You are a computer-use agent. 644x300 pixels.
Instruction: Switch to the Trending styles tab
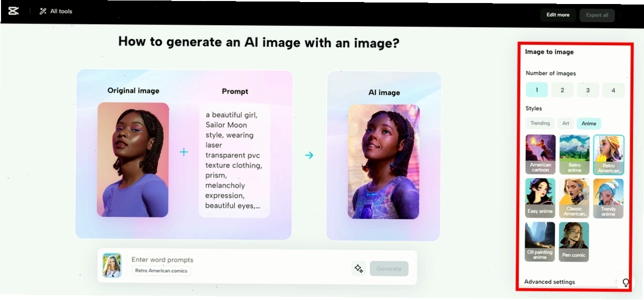click(540, 123)
